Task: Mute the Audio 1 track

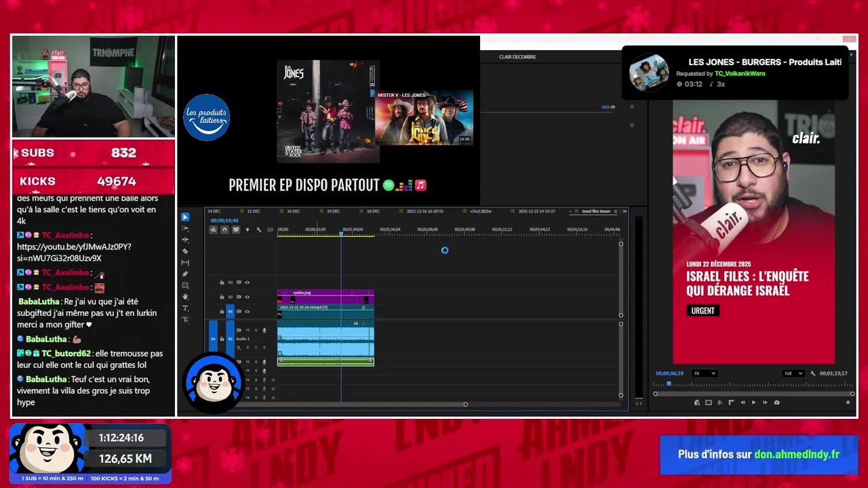Action: pyautogui.click(x=248, y=330)
